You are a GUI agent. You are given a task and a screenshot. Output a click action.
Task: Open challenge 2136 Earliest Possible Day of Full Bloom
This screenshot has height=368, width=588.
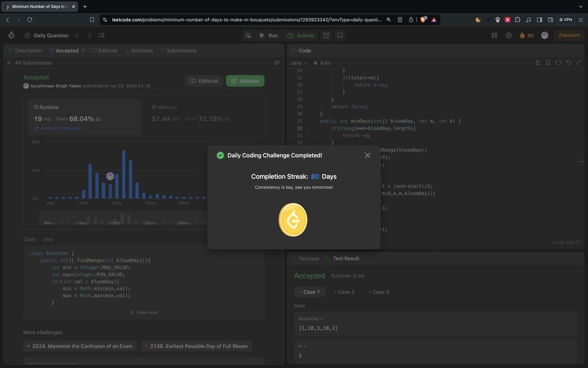tap(196, 346)
